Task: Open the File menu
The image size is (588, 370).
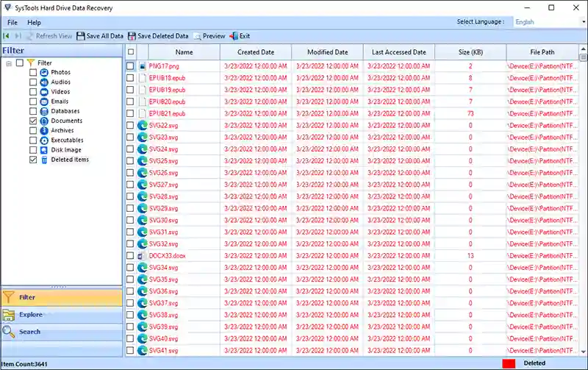Action: (12, 23)
